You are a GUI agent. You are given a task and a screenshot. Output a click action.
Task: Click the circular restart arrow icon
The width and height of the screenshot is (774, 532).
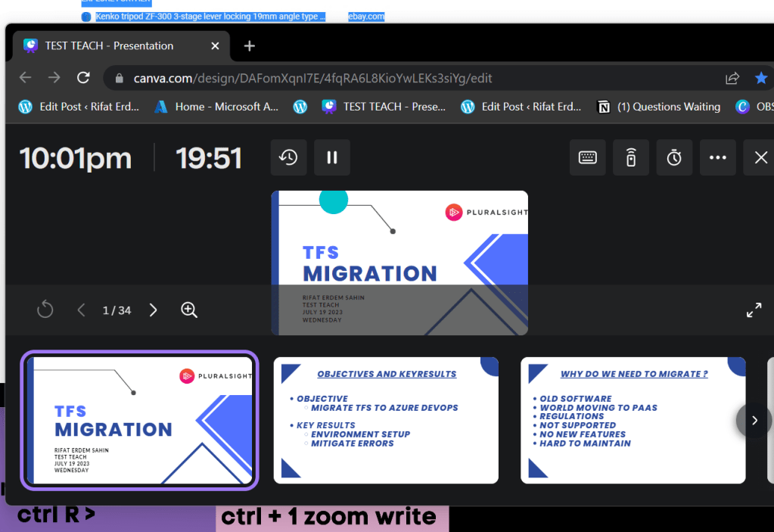[x=45, y=310]
